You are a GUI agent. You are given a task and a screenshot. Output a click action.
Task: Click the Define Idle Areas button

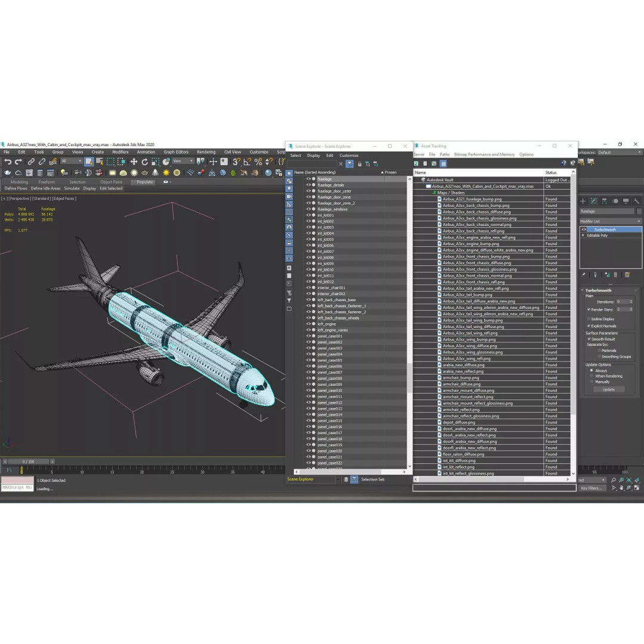click(x=45, y=188)
